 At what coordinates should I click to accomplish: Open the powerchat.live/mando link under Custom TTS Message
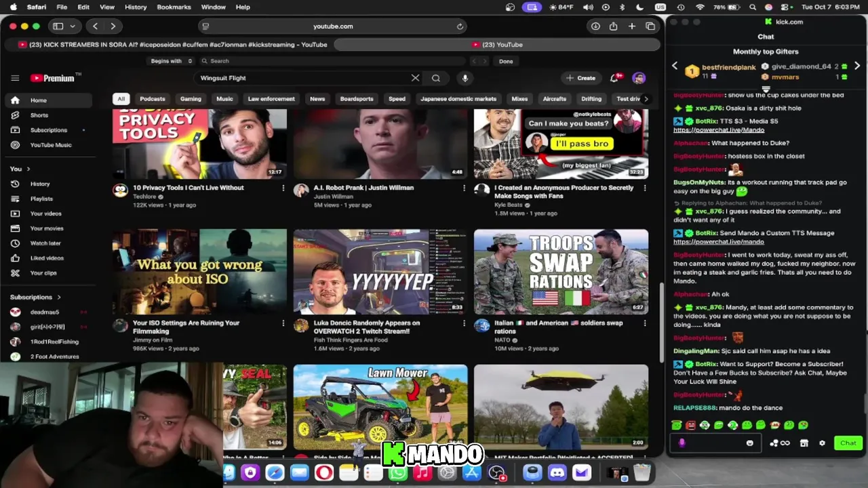(x=719, y=242)
